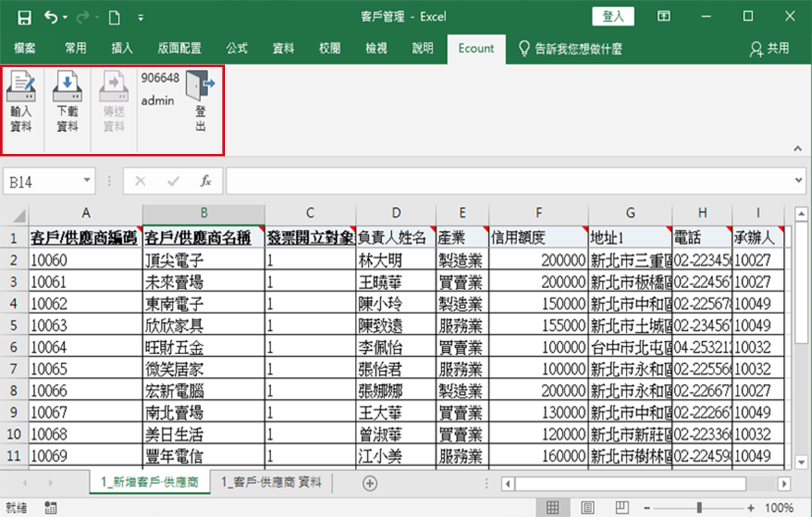Open the 插入 ribbon tab

[122, 48]
